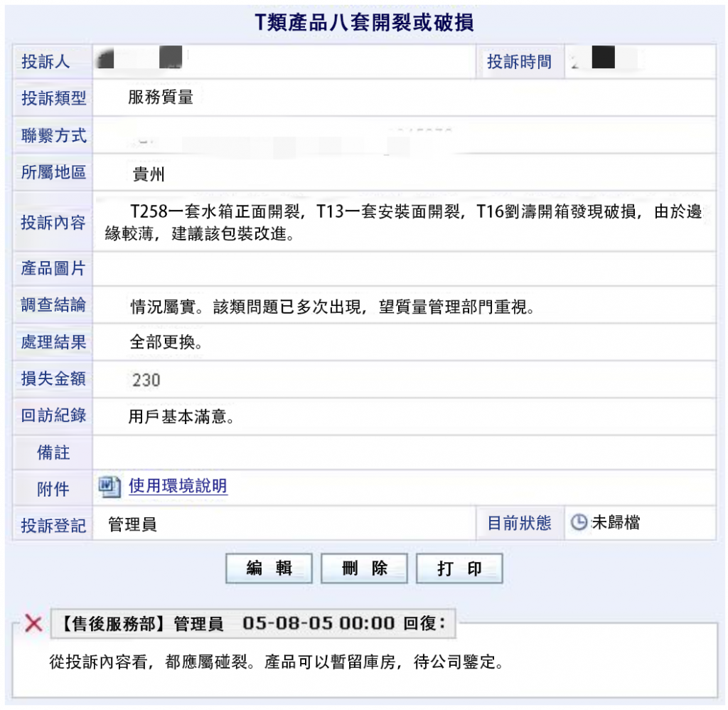Click the page title T類產品八套開裂或破損

pos(364,23)
